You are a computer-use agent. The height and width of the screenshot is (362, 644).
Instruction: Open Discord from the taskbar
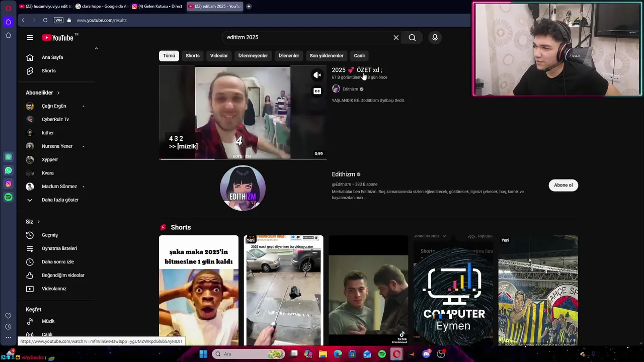(x=427, y=354)
